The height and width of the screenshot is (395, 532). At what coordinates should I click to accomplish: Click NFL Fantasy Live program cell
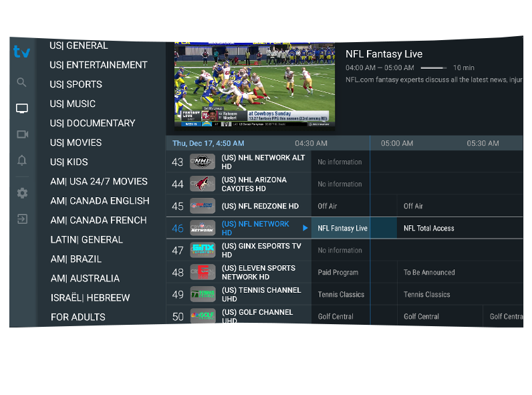[354, 228]
